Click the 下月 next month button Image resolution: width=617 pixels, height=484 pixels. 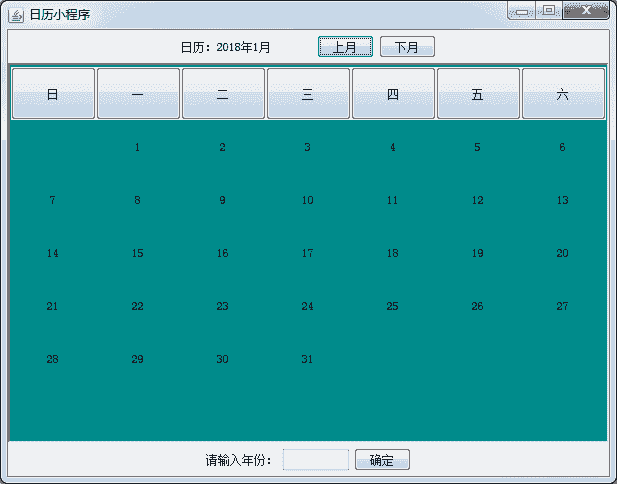point(407,47)
